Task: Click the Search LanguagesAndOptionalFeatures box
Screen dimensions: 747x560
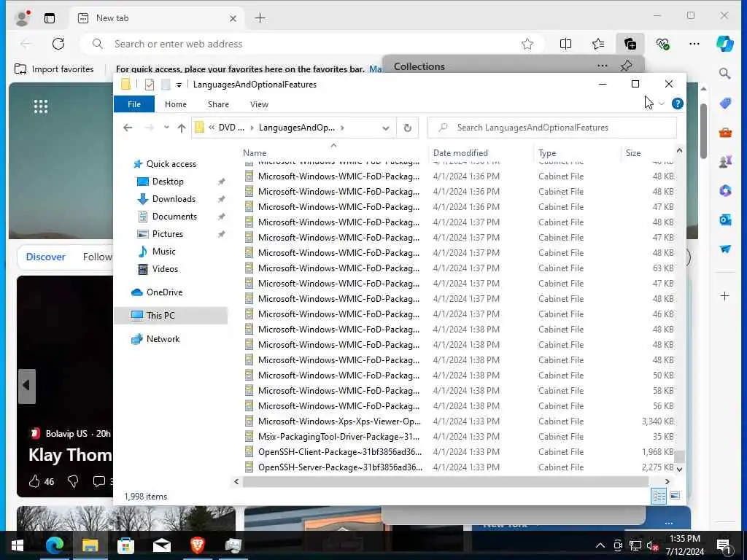Action: click(552, 128)
